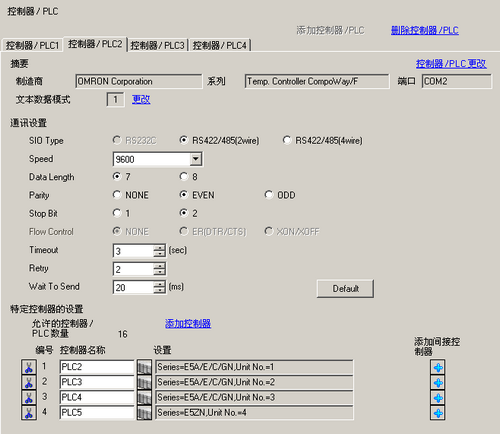Decrease the Wait To Send value
The image size is (500, 434).
point(160,290)
